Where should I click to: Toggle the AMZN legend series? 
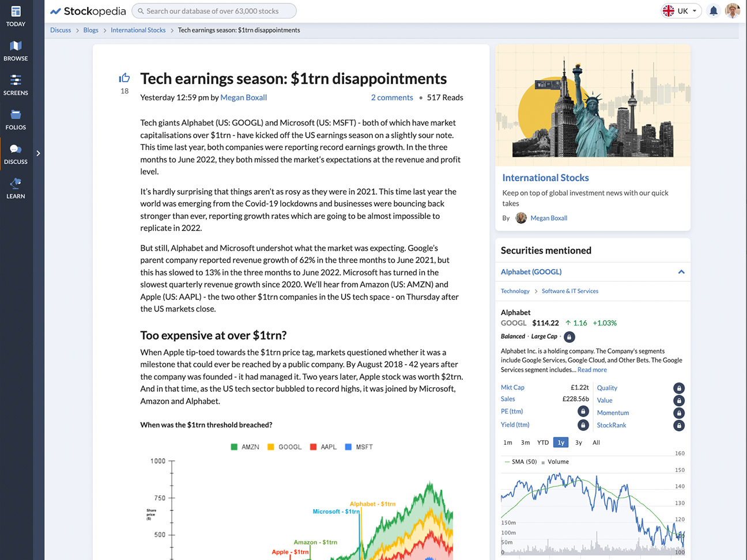tap(245, 447)
